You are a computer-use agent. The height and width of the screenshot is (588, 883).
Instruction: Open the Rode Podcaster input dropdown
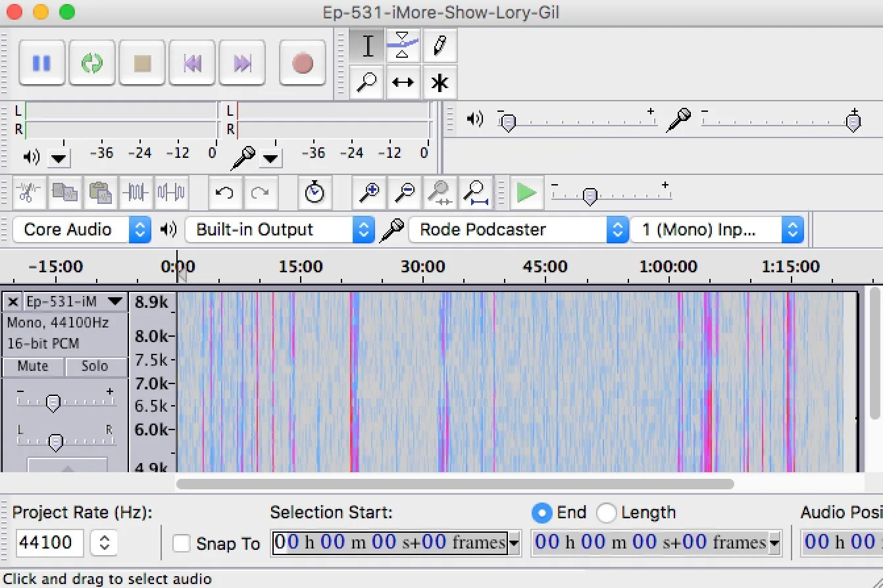pyautogui.click(x=518, y=230)
